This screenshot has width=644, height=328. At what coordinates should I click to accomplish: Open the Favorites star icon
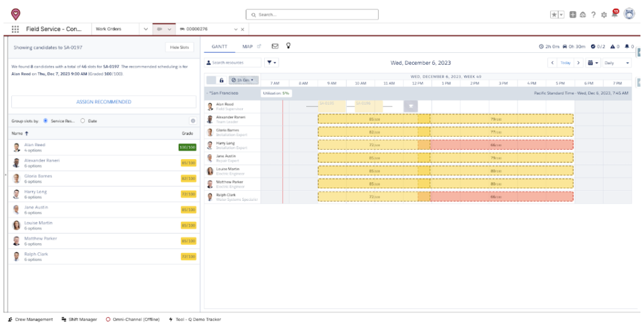554,15
